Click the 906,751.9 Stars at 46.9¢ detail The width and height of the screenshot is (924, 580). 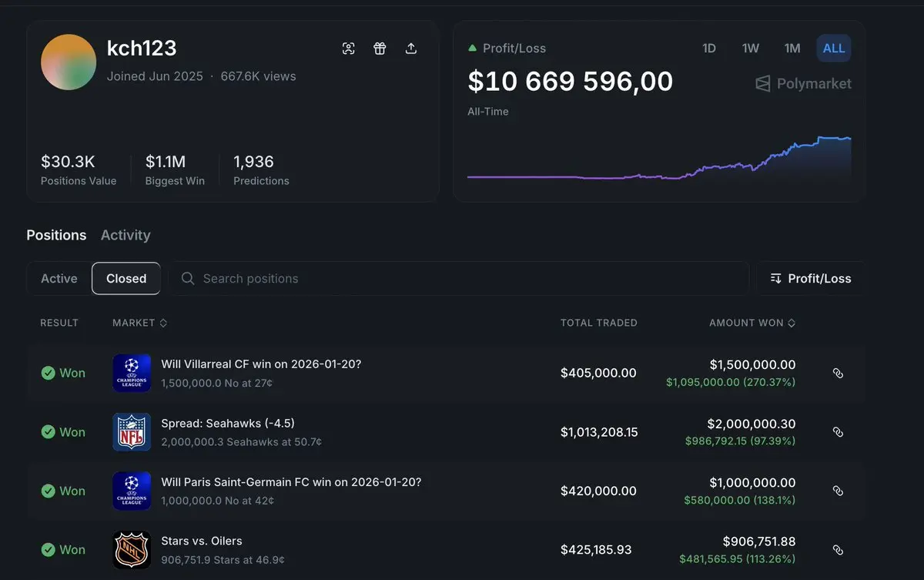pyautogui.click(x=223, y=560)
